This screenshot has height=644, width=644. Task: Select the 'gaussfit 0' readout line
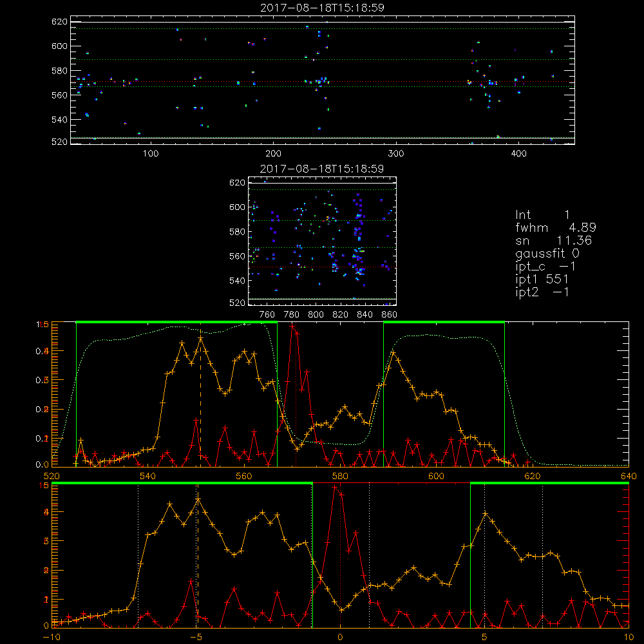point(547,253)
